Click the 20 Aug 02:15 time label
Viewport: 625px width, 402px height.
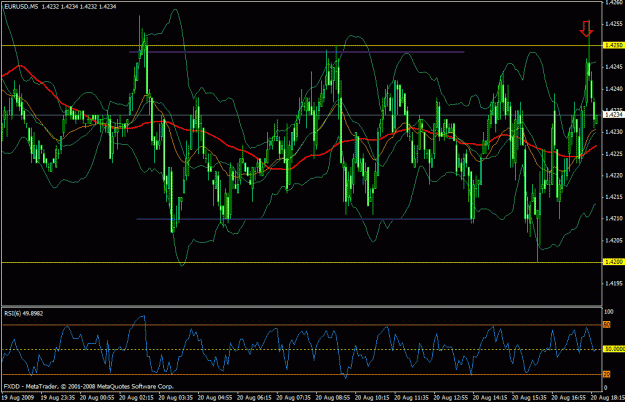pos(136,397)
